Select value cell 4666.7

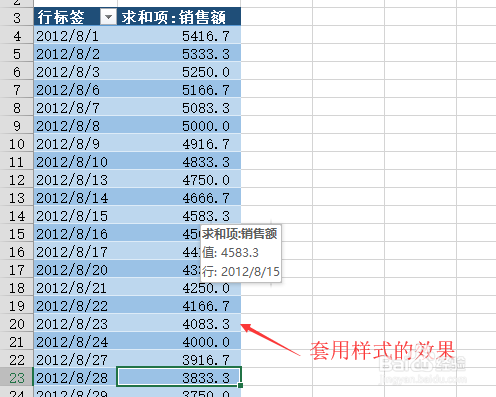pos(179,198)
